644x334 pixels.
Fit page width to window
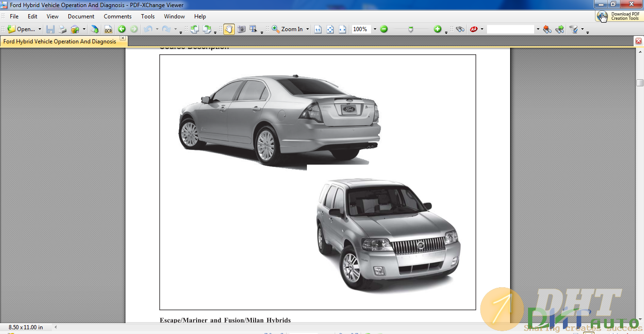[342, 29]
